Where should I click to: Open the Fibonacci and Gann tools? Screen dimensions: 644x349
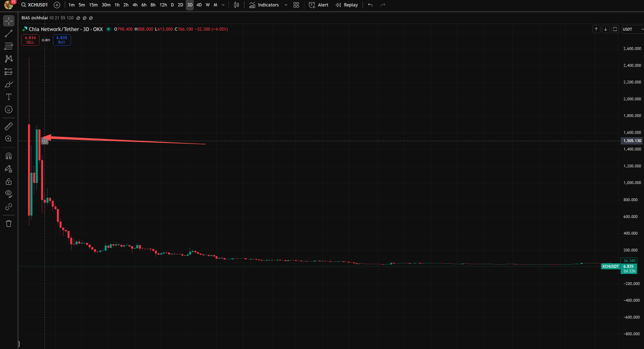pos(9,46)
